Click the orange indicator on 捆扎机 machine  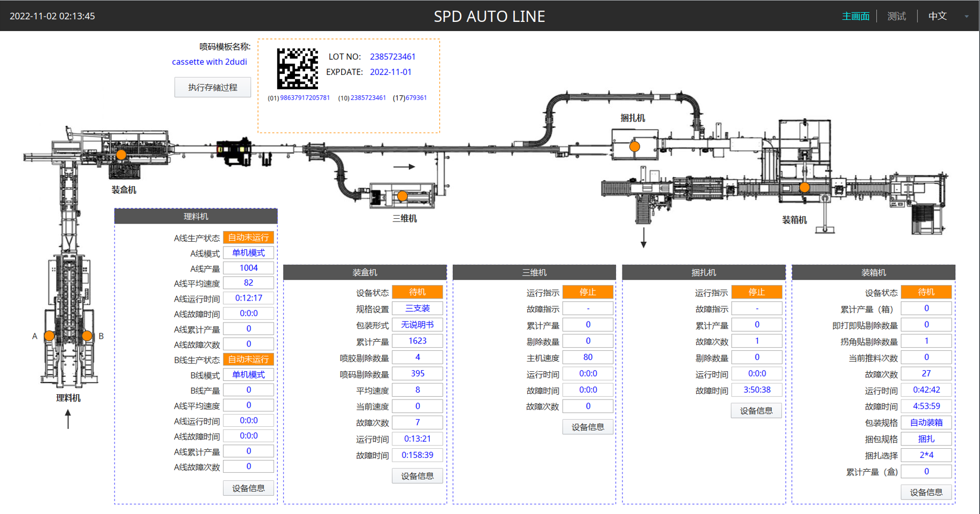(635, 146)
